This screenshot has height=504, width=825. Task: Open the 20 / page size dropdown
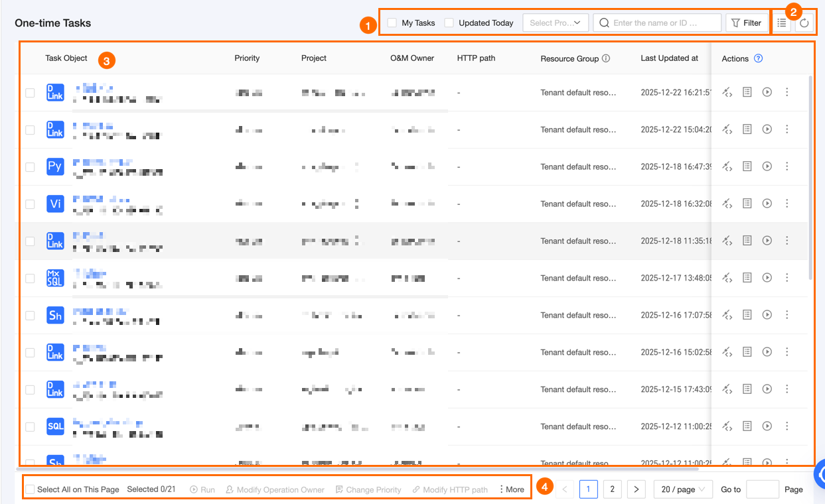point(683,489)
